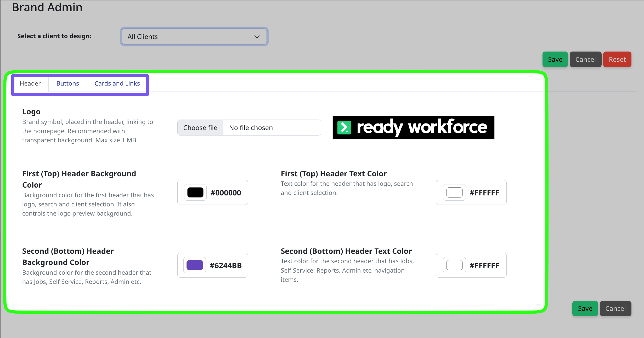Click the dropdown chevron arrow in All Clients
The image size is (644, 338).
click(257, 37)
